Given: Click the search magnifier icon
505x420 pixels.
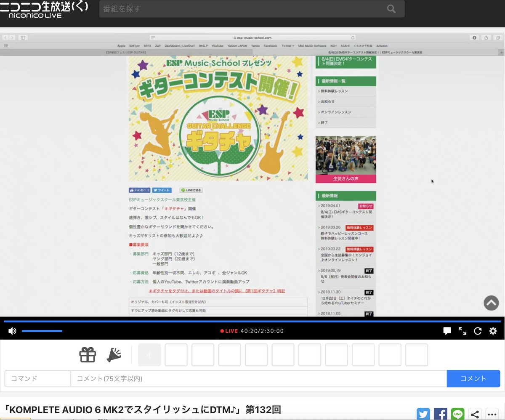Looking at the screenshot, I should 391,9.
